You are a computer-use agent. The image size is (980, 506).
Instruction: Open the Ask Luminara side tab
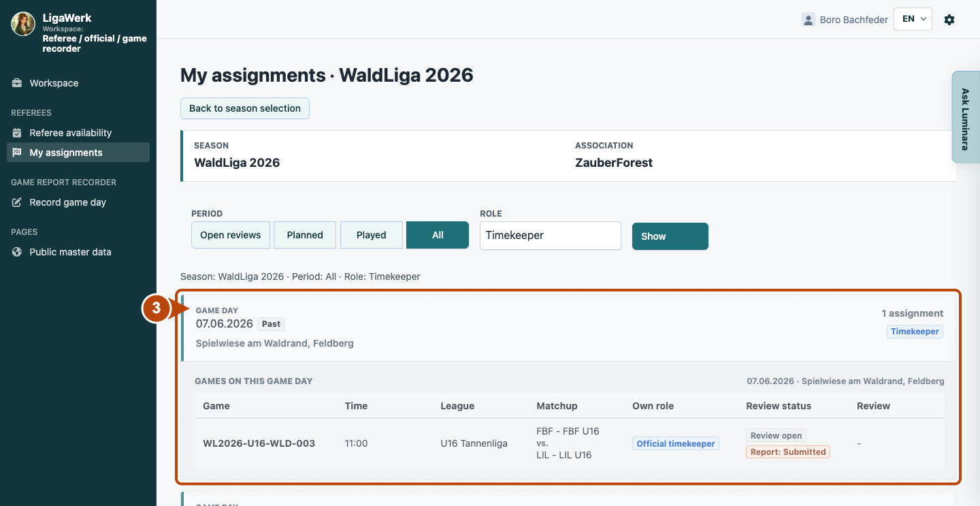pyautogui.click(x=966, y=117)
